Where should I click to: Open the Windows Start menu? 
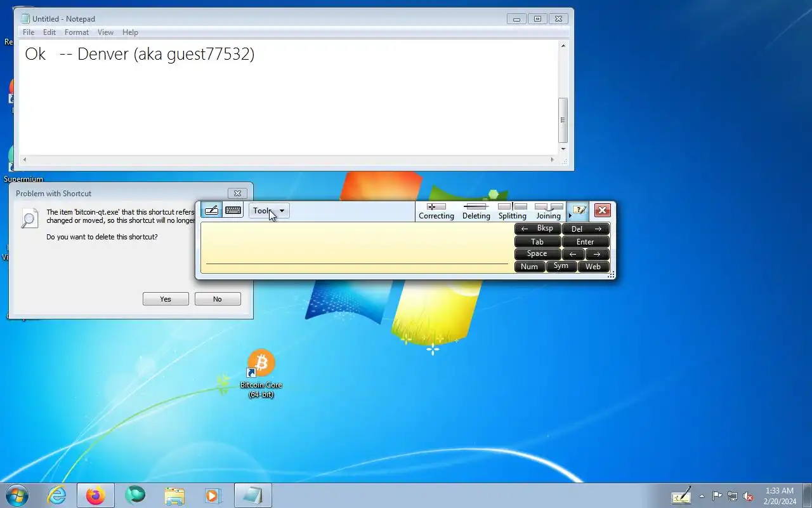coord(17,495)
